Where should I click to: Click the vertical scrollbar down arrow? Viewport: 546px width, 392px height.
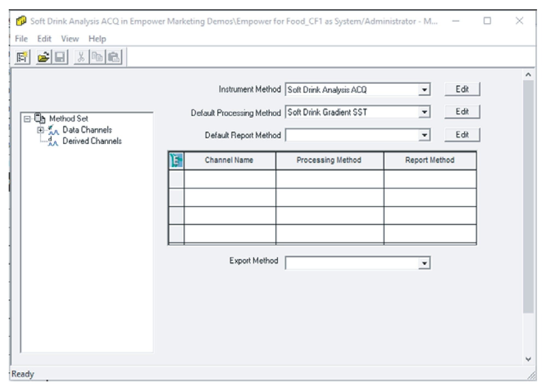[x=528, y=359]
